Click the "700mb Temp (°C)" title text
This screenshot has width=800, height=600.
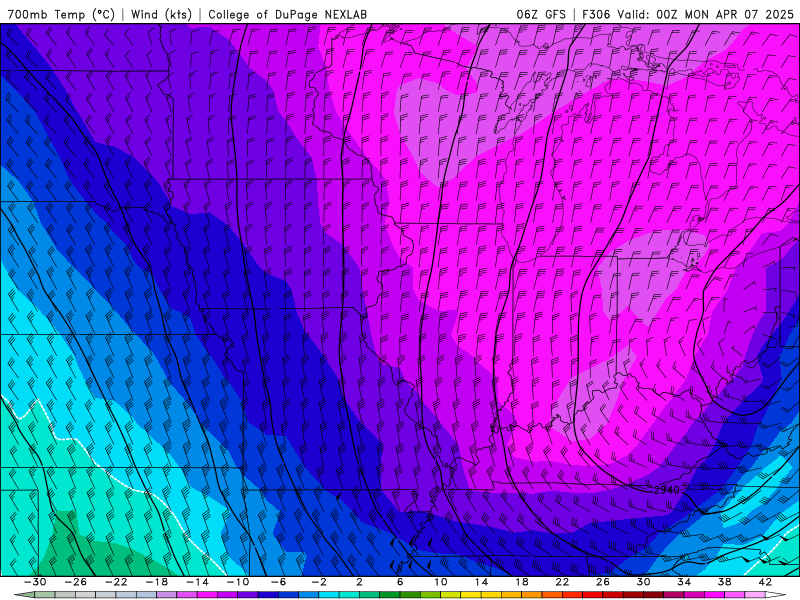tap(61, 15)
